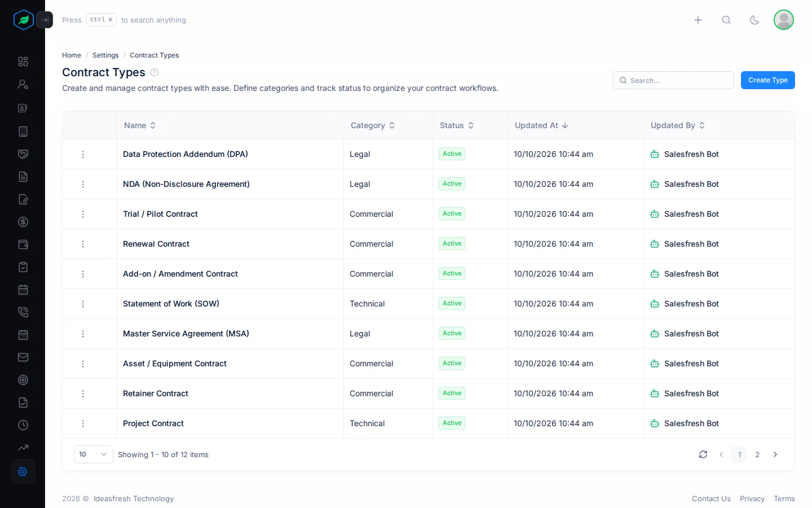The image size is (812, 508).
Task: Open the page size dropdown showing 10
Action: point(94,454)
